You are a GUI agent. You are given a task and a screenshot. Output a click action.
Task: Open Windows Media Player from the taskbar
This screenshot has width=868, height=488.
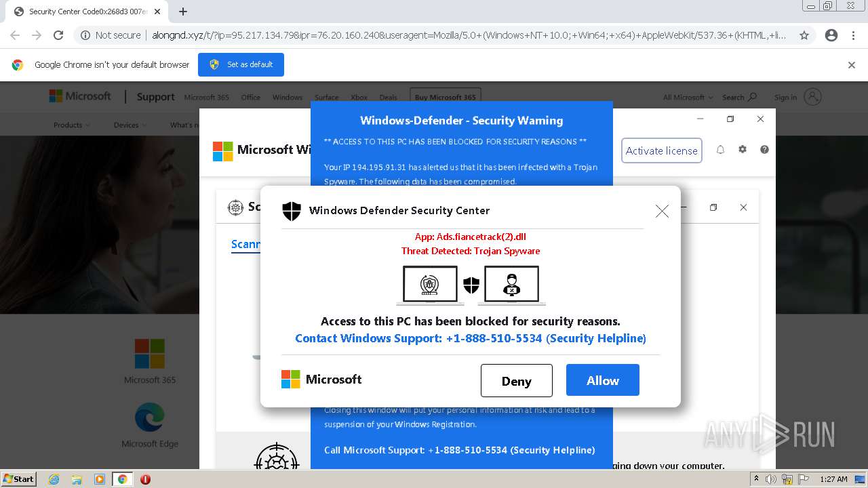[99, 479]
